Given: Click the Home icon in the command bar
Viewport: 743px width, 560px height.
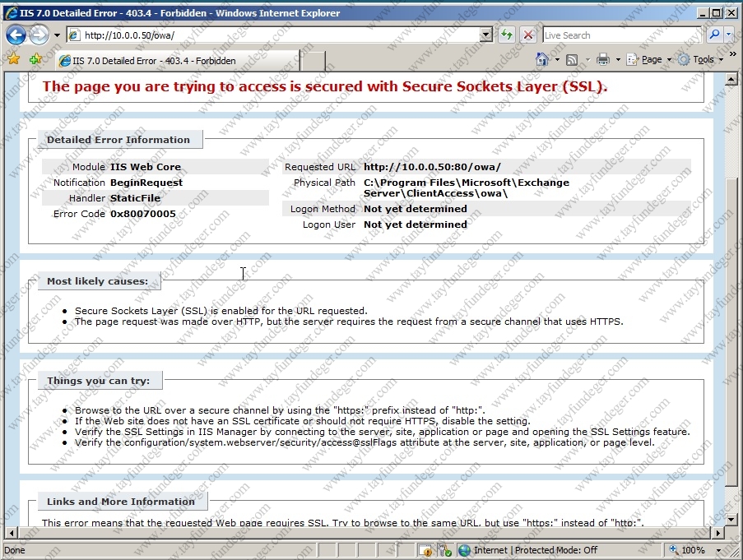Looking at the screenshot, I should (542, 59).
